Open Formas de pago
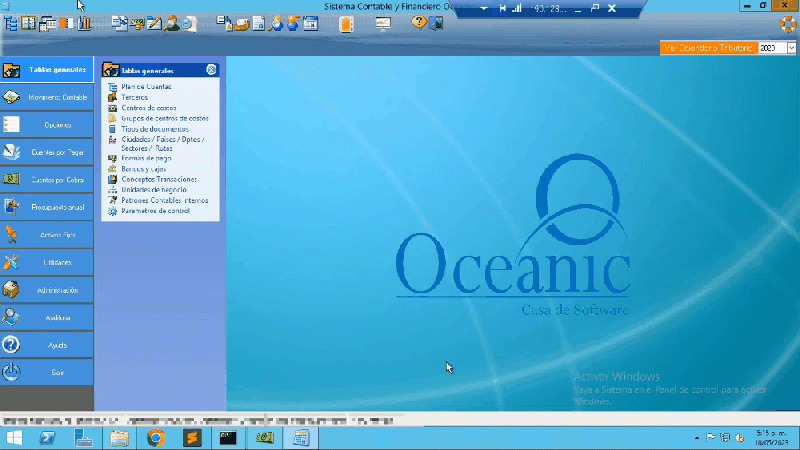This screenshot has width=800, height=450. pos(146,158)
